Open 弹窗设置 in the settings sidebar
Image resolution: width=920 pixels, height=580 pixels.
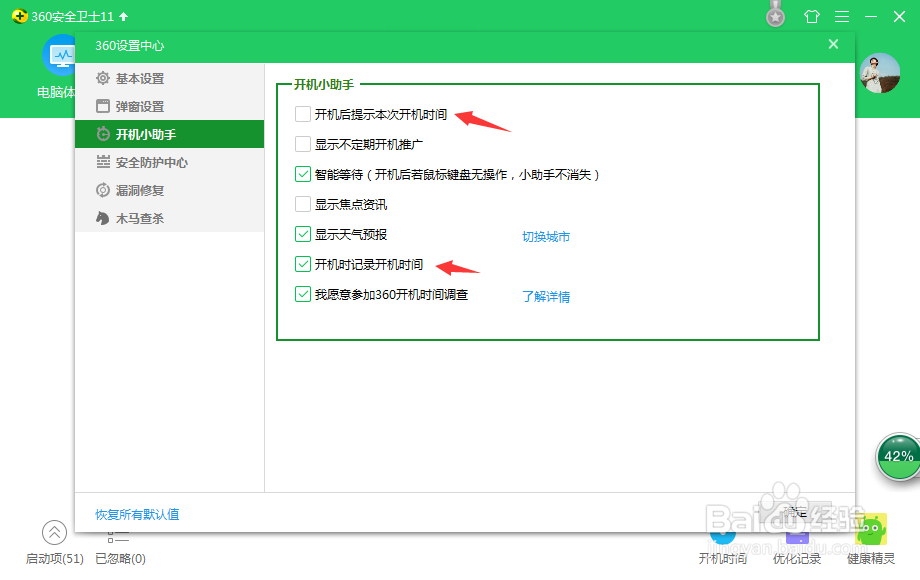[169, 106]
